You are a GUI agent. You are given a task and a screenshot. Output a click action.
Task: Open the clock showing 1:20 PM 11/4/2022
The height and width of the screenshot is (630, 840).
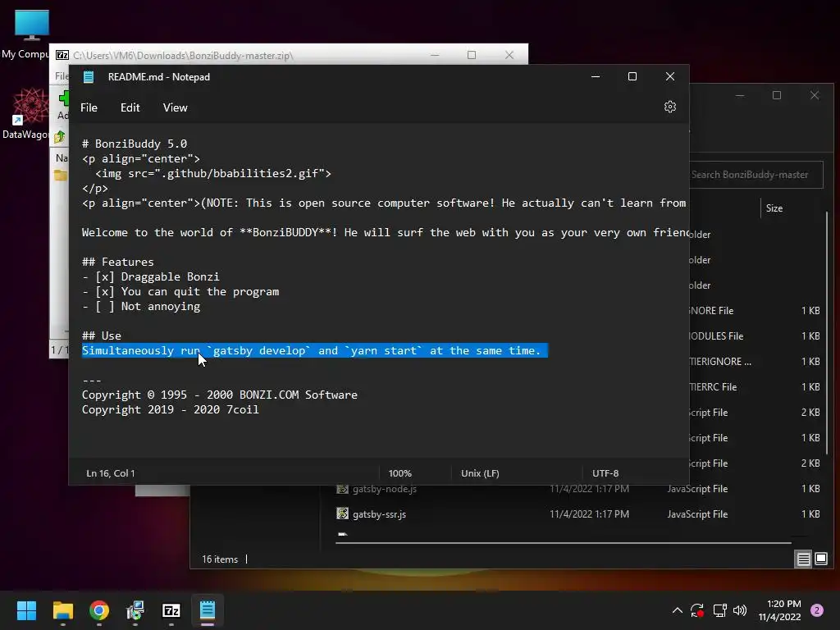coord(779,610)
